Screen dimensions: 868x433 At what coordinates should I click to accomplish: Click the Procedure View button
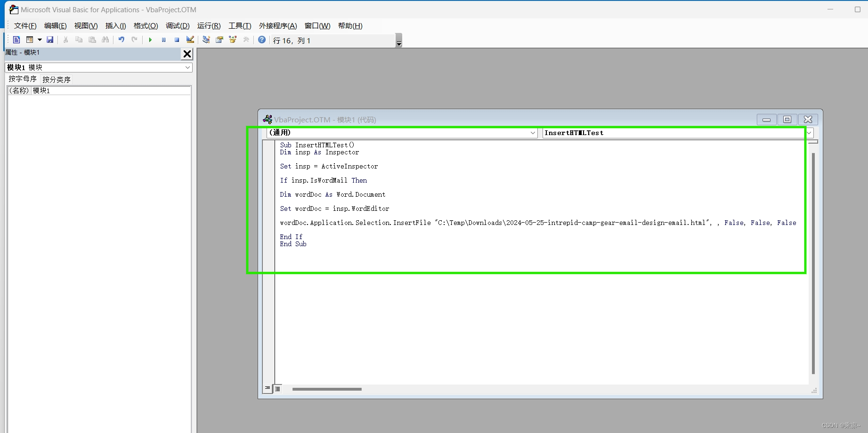click(268, 389)
